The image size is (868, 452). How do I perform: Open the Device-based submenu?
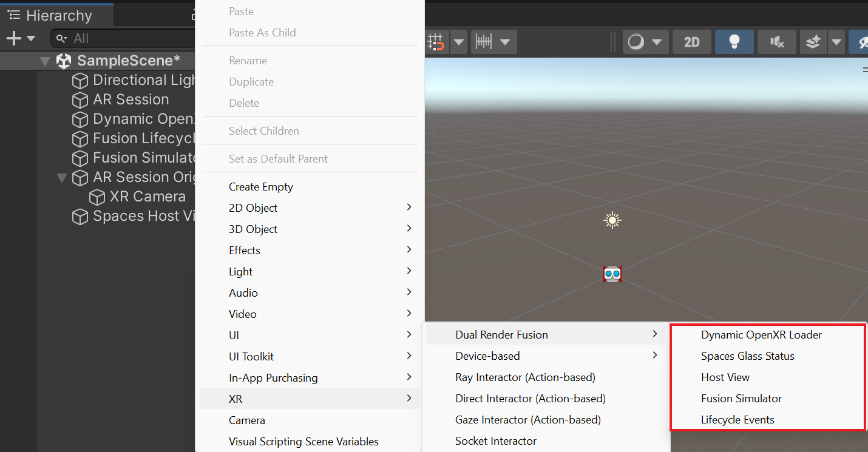[546, 356]
